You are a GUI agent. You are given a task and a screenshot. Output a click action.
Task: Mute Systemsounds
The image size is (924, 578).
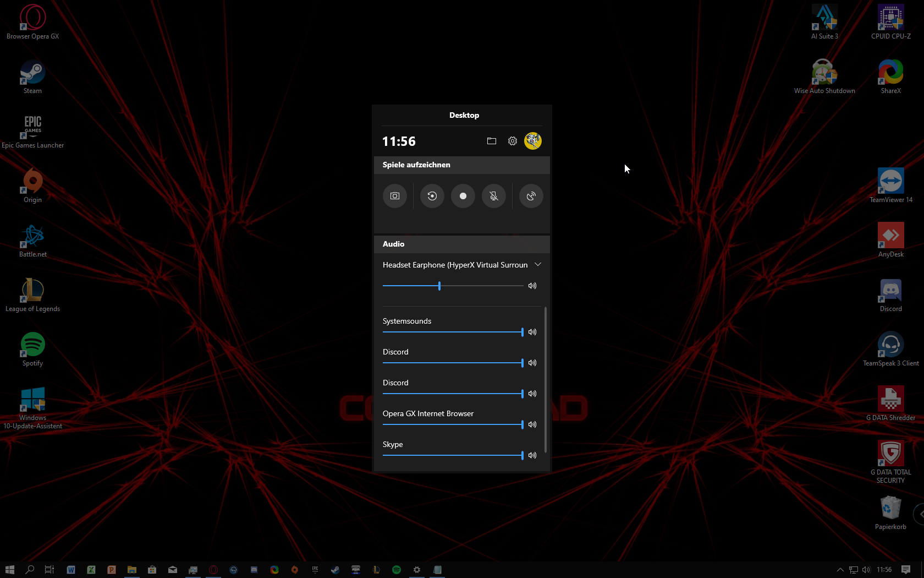click(x=532, y=332)
